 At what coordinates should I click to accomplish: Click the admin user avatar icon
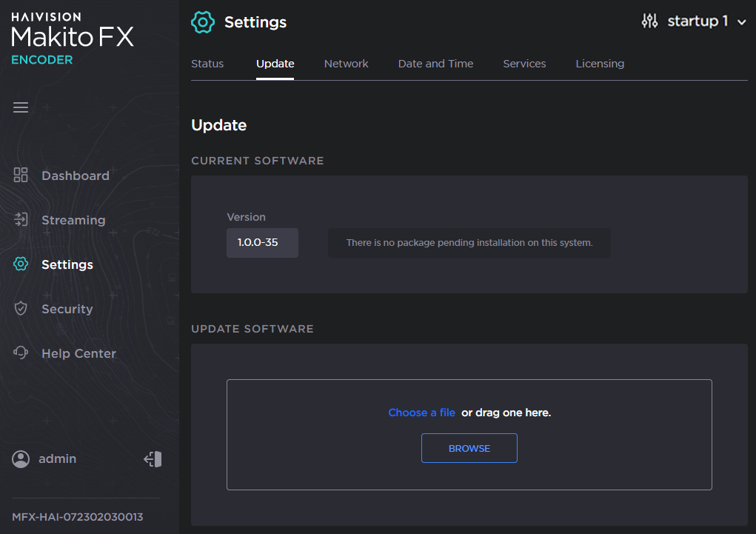click(x=21, y=459)
